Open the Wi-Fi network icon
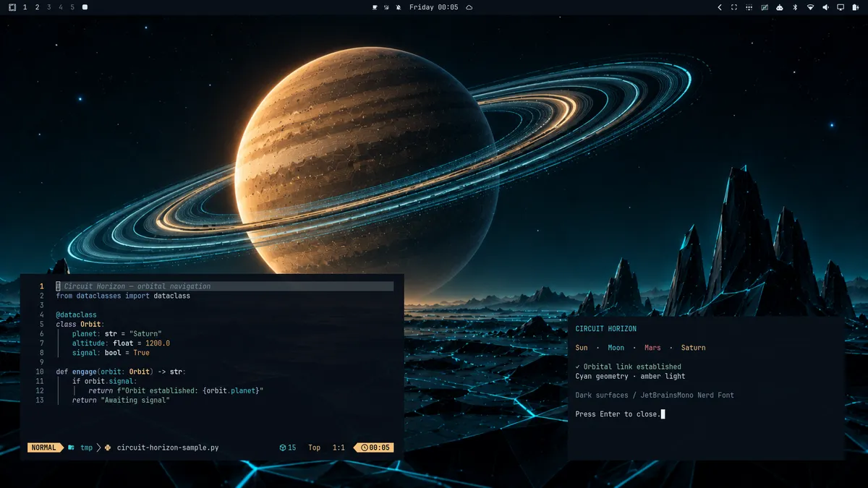The width and height of the screenshot is (868, 488). coord(810,7)
